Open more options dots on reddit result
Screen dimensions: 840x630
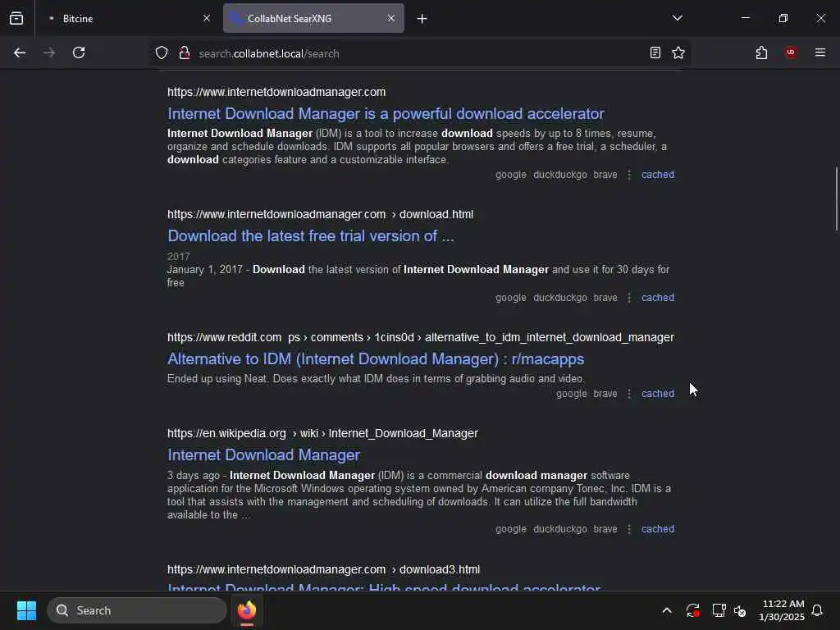tap(629, 394)
